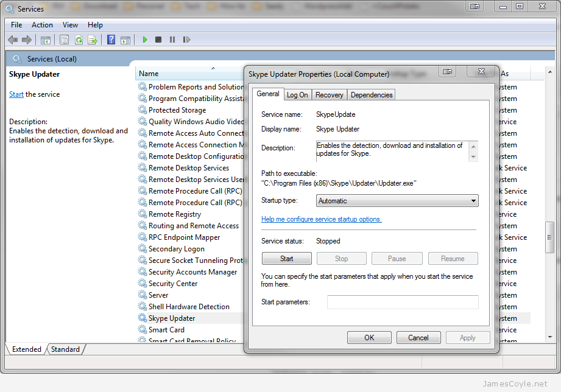Click gear icon beside Smart Card
Screen dimensions: 561x392
point(143,329)
